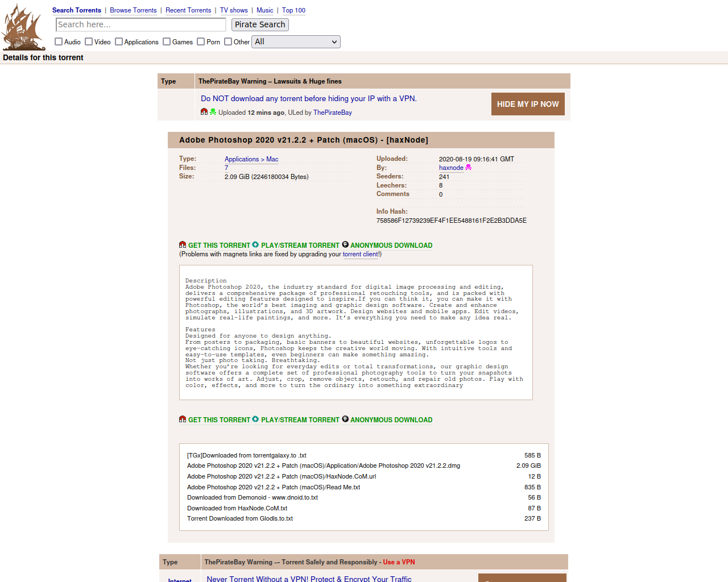
Task: Click the seeders count 241
Action: click(444, 177)
